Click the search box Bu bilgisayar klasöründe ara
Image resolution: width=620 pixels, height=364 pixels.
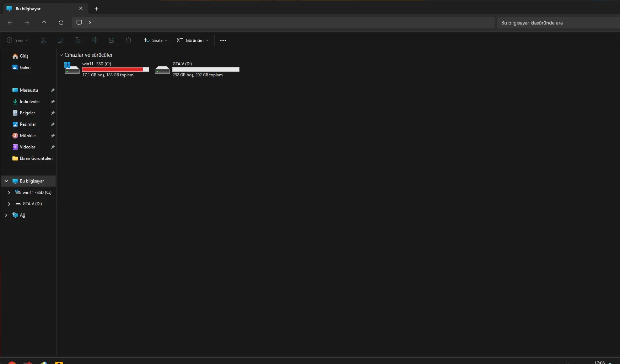(x=559, y=23)
